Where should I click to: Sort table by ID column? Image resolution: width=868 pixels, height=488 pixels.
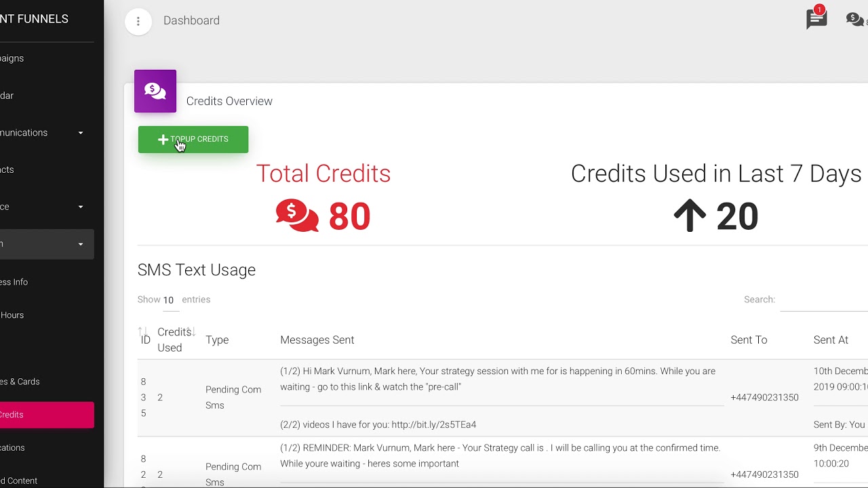(x=145, y=340)
